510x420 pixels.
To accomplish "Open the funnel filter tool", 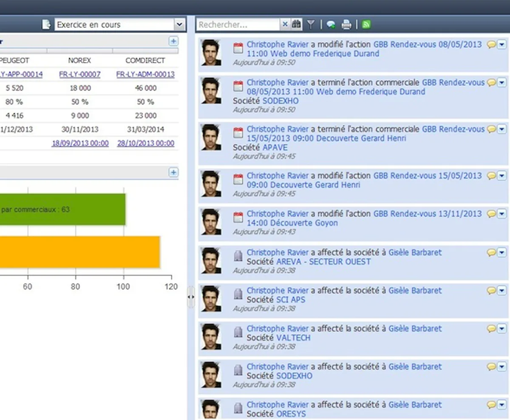I will click(x=311, y=25).
